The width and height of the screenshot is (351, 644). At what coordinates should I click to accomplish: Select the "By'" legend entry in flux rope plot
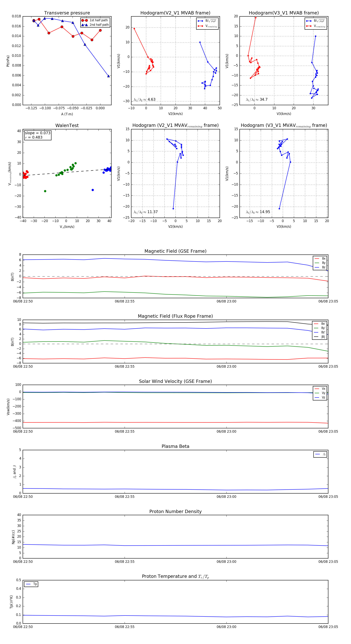tap(320, 328)
